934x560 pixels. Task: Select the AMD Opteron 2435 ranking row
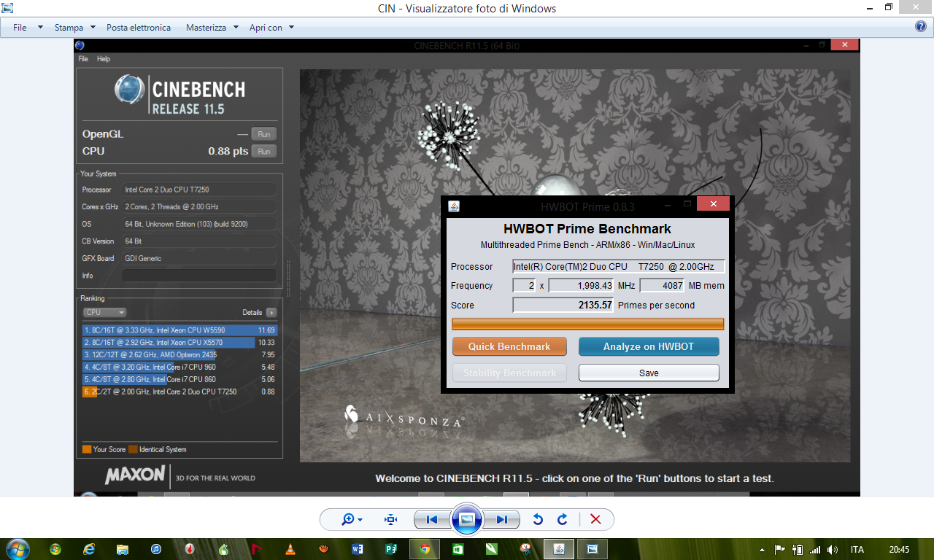180,355
